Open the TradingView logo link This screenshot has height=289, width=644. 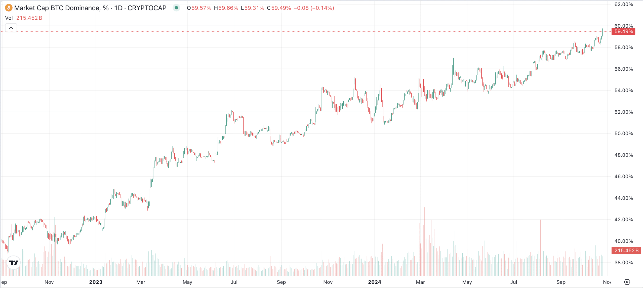click(14, 263)
